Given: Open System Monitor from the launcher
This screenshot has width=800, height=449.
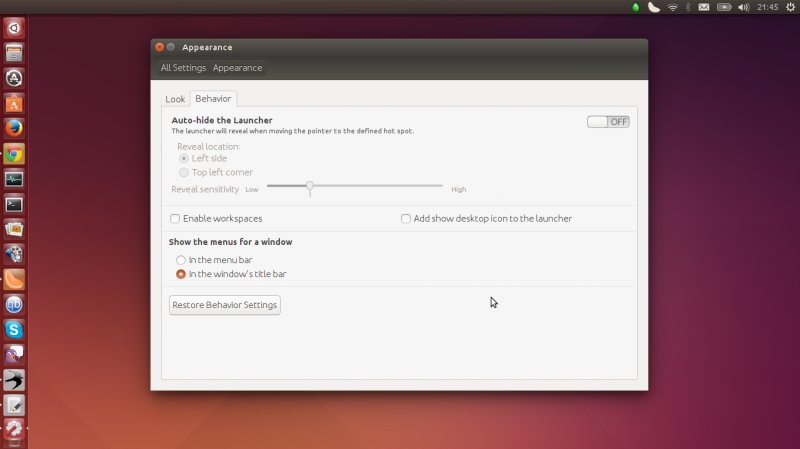Looking at the screenshot, I should click(14, 179).
